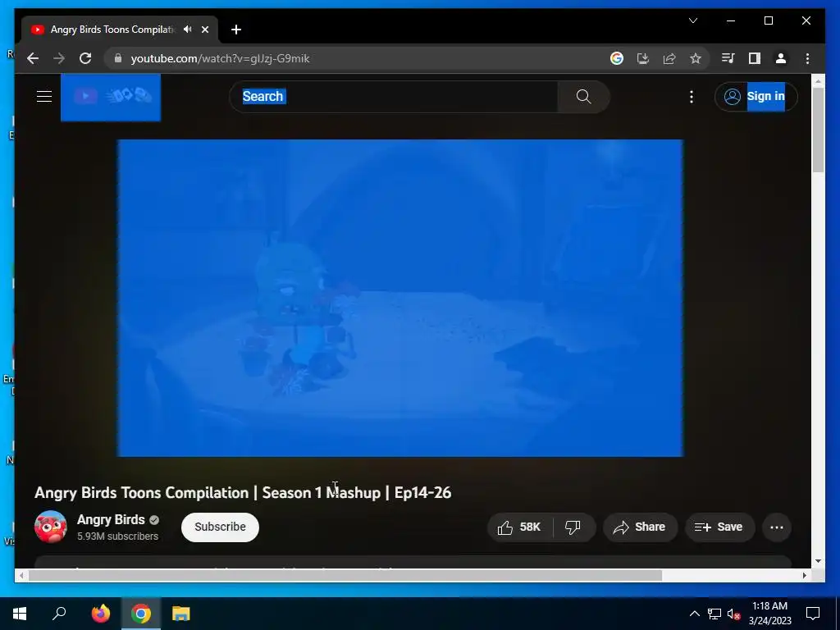Open File Explorer from the taskbar

coord(181,614)
